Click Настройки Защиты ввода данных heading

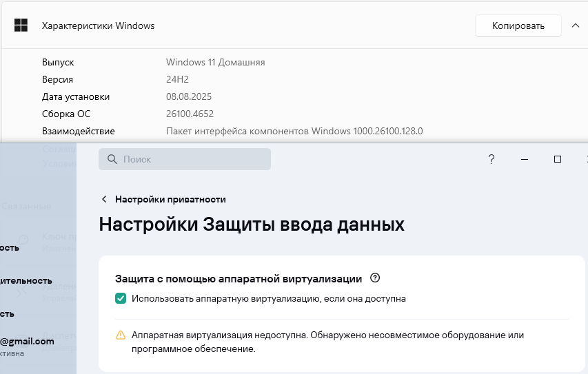click(x=252, y=225)
